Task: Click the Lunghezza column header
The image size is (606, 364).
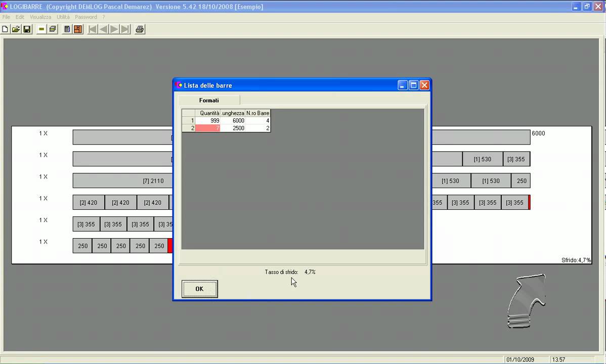Action: click(233, 113)
